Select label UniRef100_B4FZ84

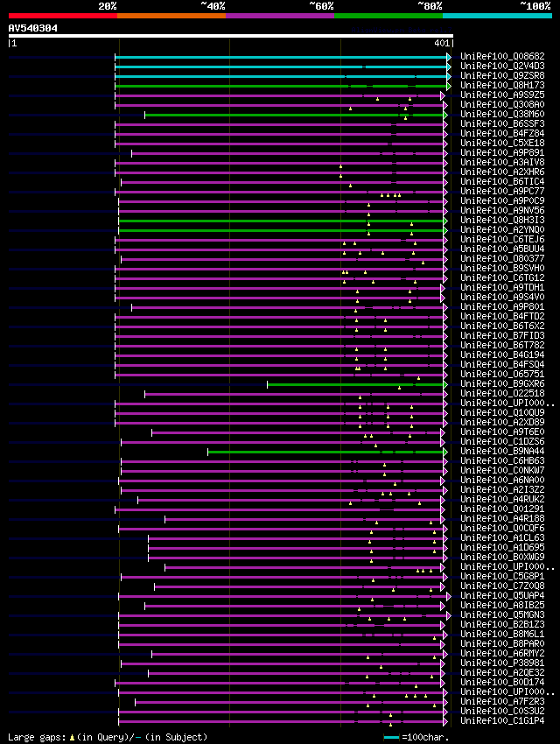click(502, 133)
